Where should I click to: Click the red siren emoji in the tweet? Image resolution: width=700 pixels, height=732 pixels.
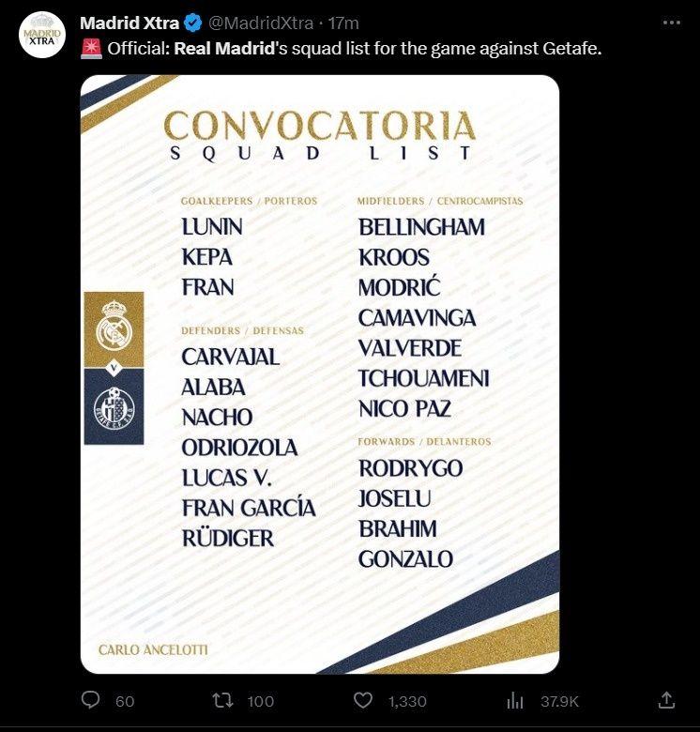tap(91, 48)
